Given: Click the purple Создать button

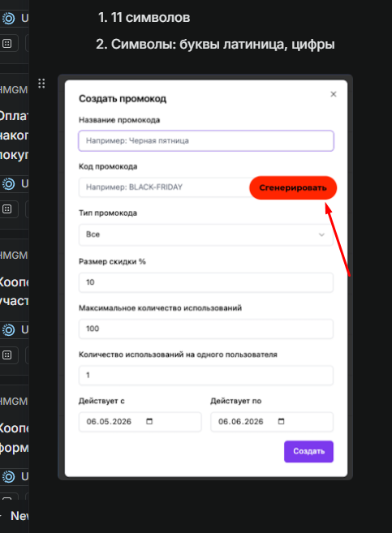Looking at the screenshot, I should click(x=308, y=451).
